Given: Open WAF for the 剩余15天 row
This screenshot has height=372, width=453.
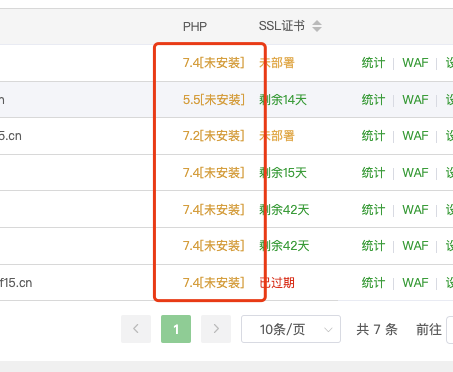Looking at the screenshot, I should (x=415, y=173).
